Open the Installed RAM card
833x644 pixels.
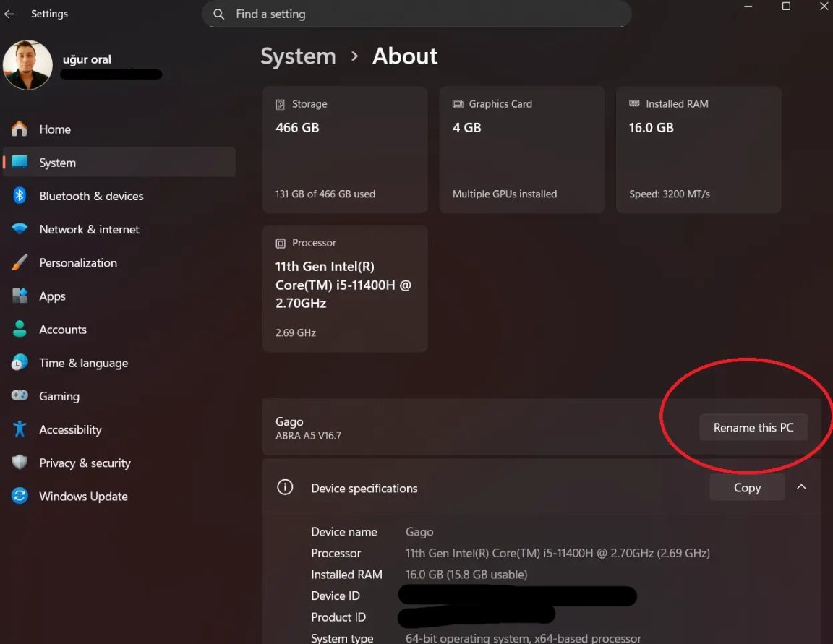tap(698, 149)
